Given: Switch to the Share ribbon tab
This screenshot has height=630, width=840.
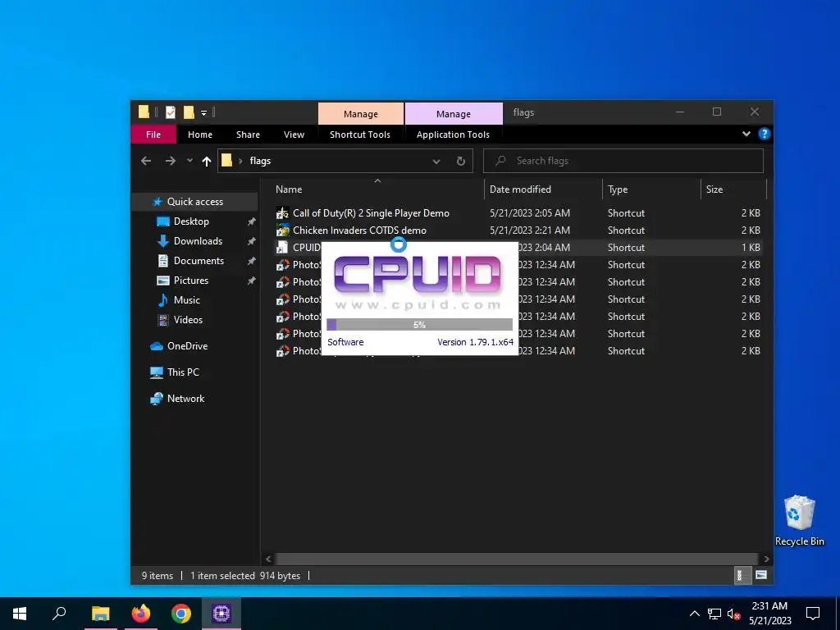Looking at the screenshot, I should pos(248,135).
